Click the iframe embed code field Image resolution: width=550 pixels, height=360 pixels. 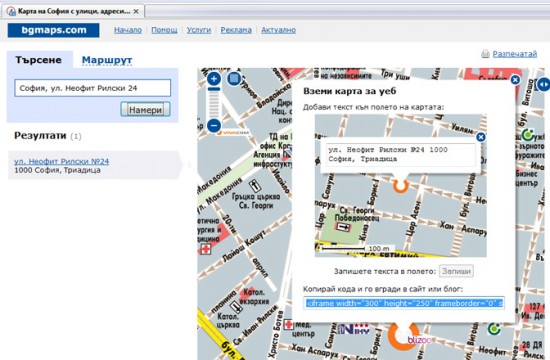[404, 303]
